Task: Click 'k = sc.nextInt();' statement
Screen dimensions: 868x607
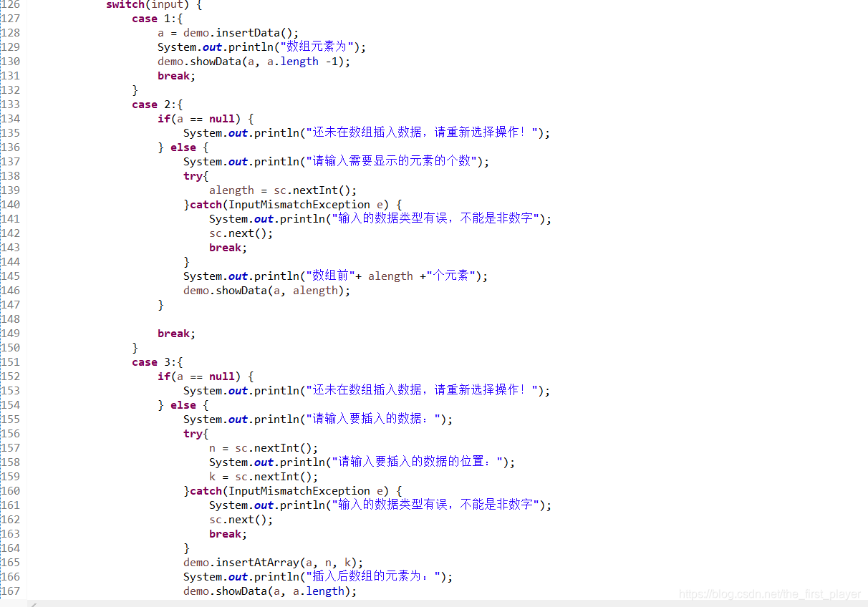Action: point(264,477)
